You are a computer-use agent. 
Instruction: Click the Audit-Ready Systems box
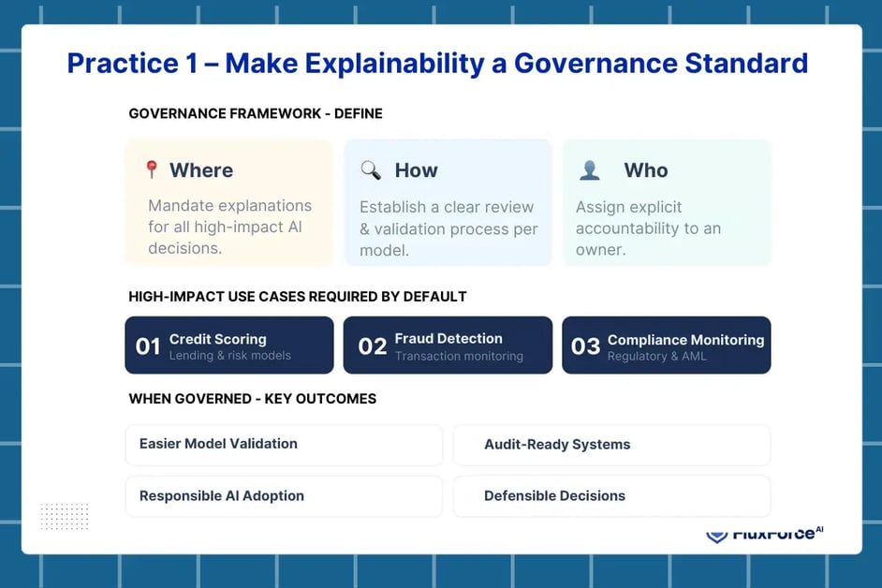(611, 445)
